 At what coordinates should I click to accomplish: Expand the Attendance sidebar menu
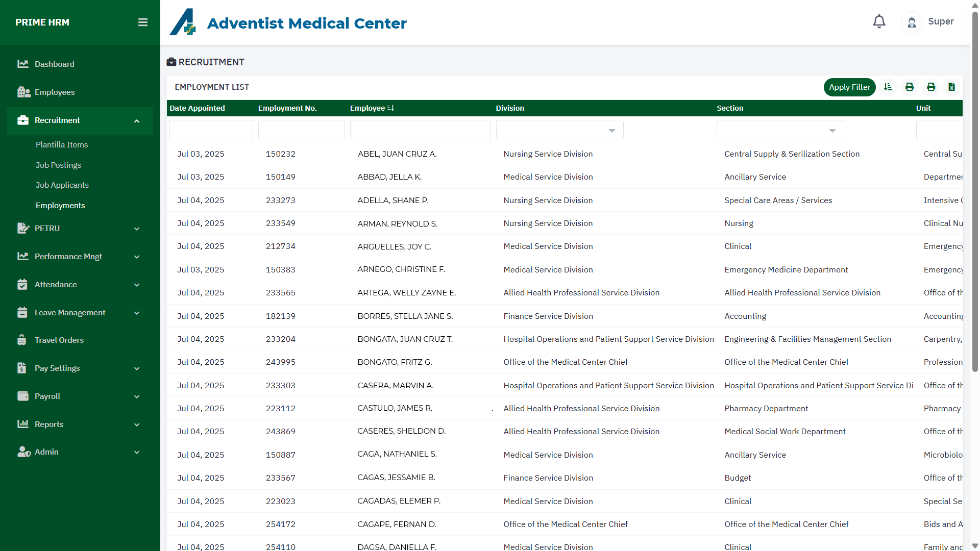coord(137,285)
